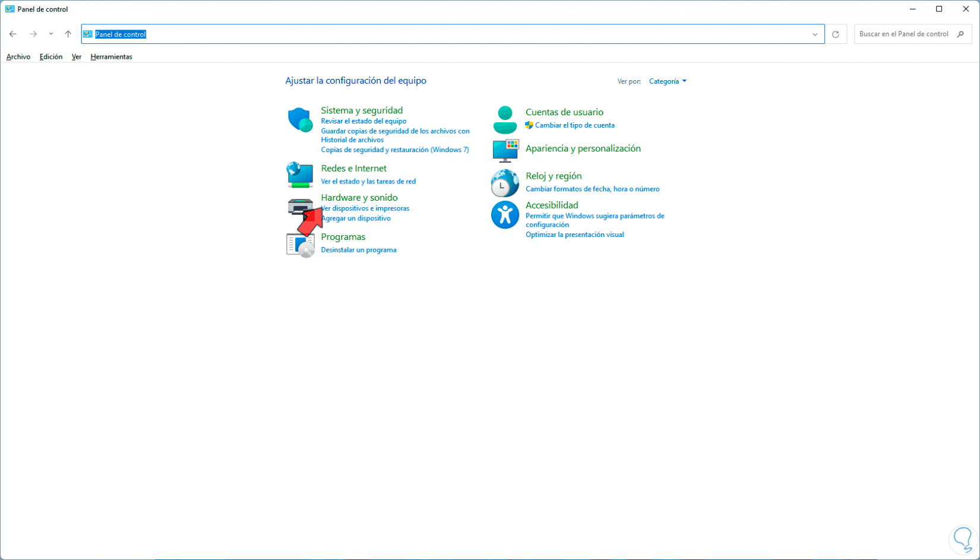Click the address bar Panel de control icon
The height and width of the screenshot is (560, 980).
(x=88, y=34)
